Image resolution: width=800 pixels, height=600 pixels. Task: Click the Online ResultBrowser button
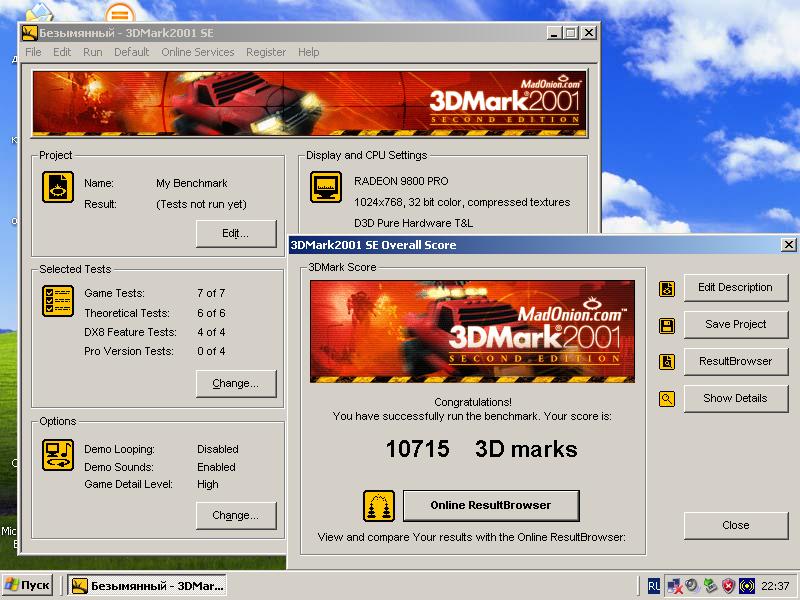coord(491,506)
